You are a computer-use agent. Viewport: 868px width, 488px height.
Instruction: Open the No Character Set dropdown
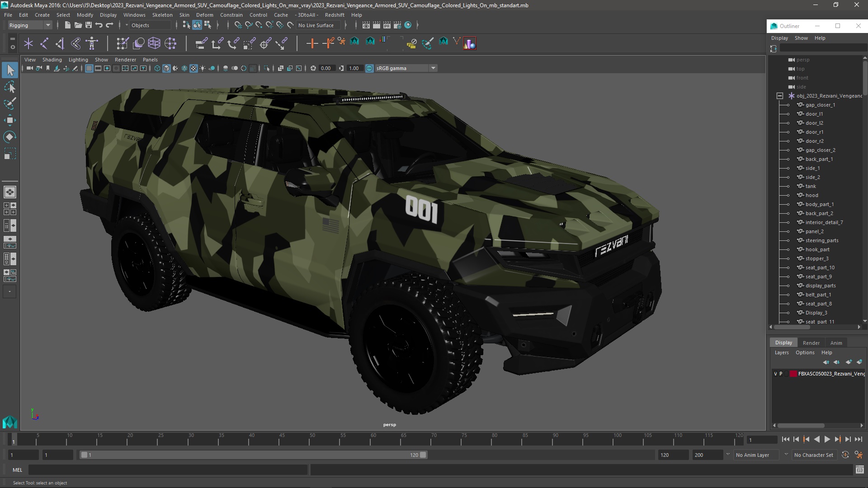click(x=815, y=455)
